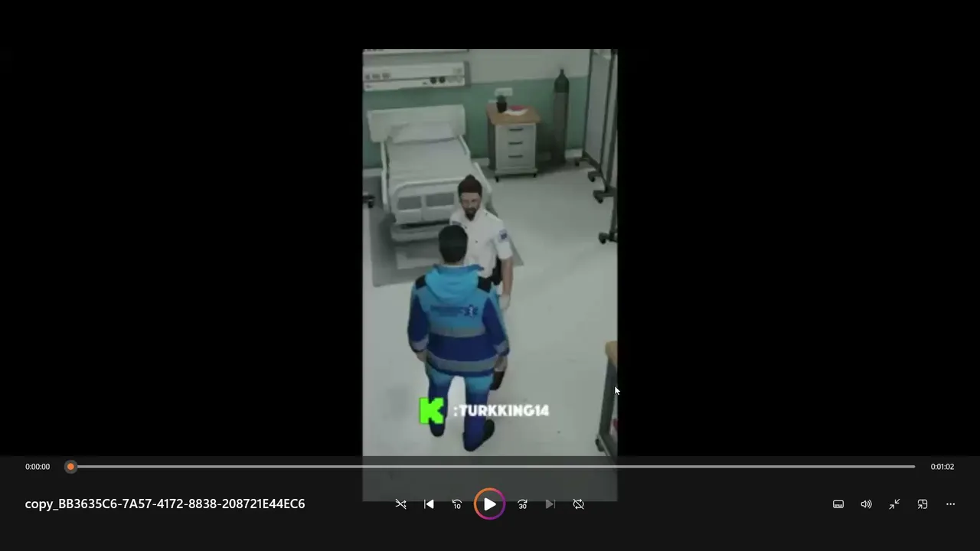Play the video
Screen dimensions: 980x551
[x=490, y=504]
